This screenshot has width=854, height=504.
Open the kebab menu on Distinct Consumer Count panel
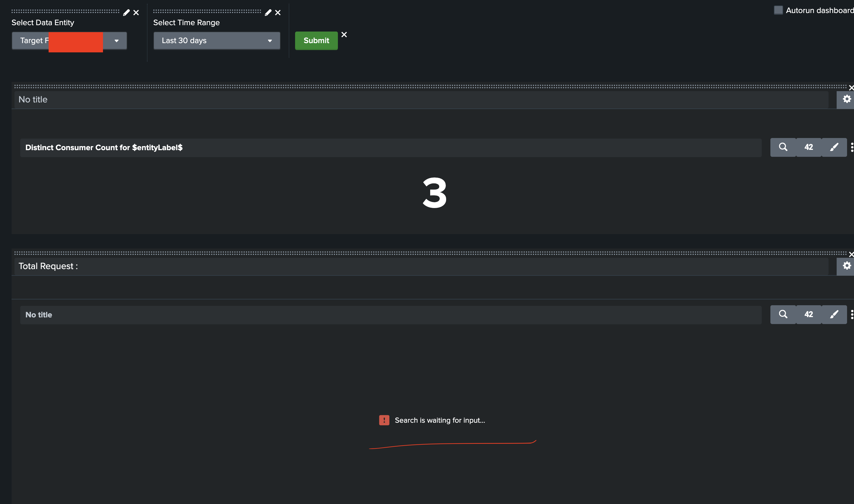click(852, 147)
